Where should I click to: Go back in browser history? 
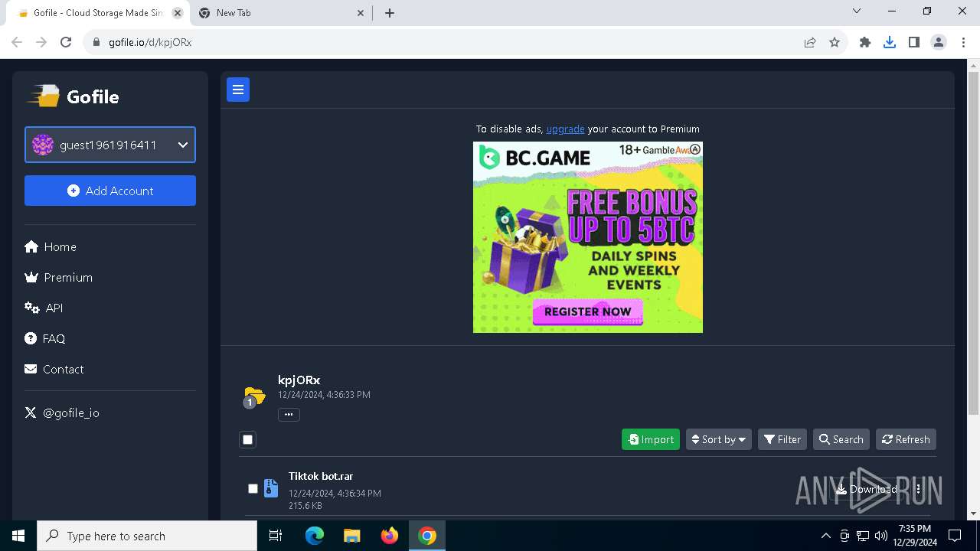17,42
